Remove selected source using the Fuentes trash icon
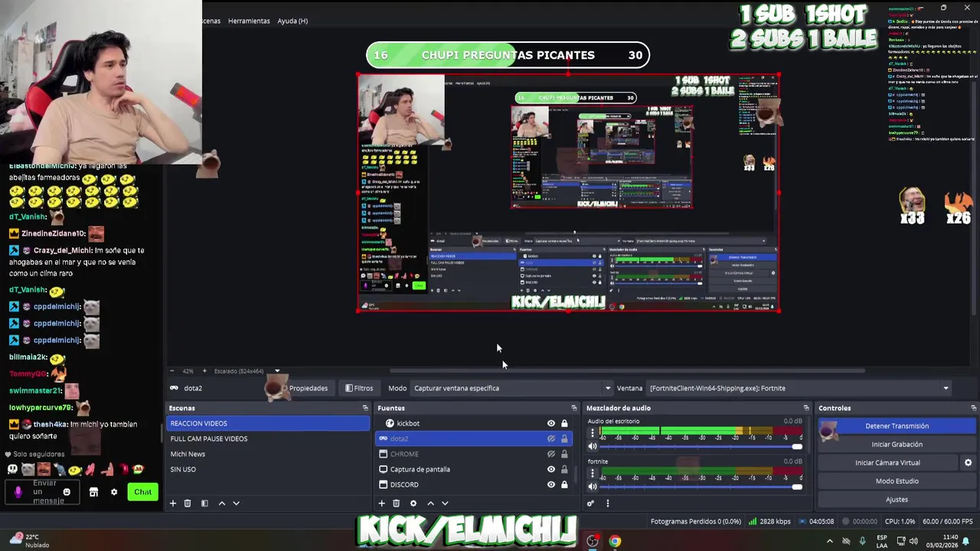 click(396, 504)
